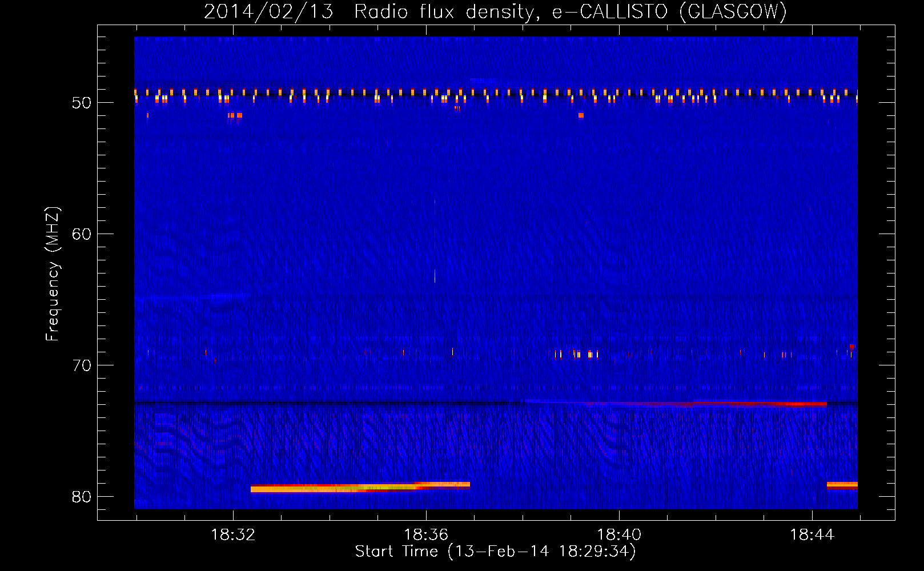This screenshot has width=924, height=571.
Task: Click the '60' frequency tick label
Action: [x=82, y=234]
